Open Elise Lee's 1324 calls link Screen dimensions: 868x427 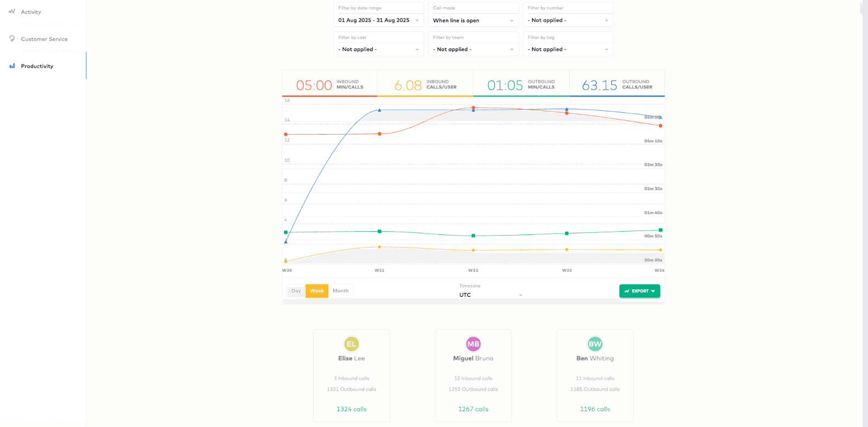[x=352, y=409]
